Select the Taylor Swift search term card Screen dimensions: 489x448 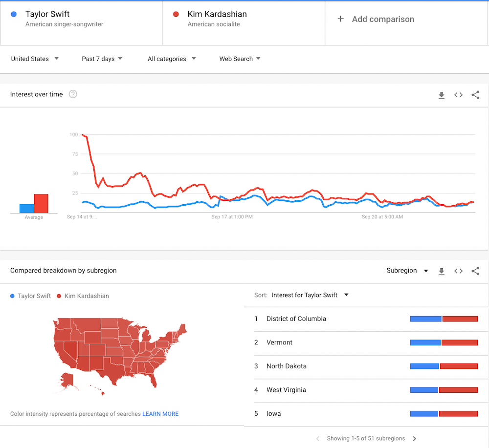(x=81, y=23)
